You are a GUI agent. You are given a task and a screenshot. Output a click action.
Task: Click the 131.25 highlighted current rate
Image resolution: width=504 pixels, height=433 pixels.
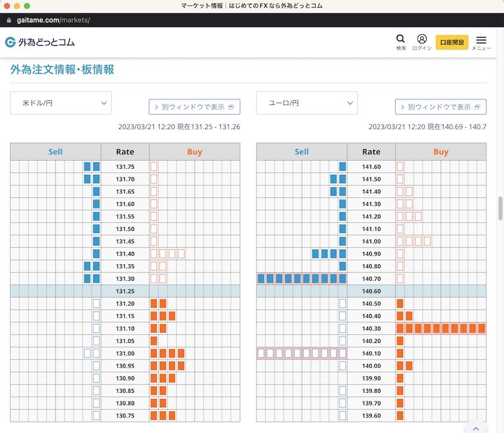click(125, 291)
